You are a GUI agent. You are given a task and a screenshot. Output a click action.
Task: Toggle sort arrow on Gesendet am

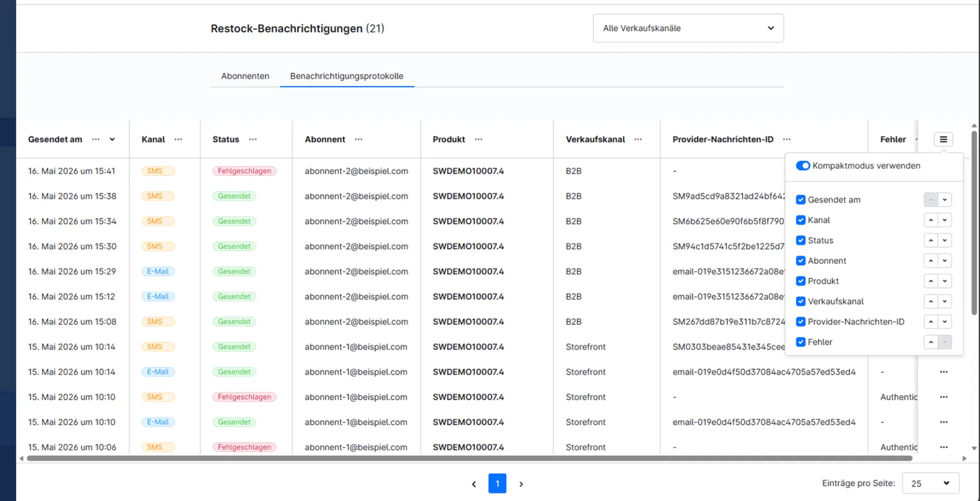click(x=112, y=139)
